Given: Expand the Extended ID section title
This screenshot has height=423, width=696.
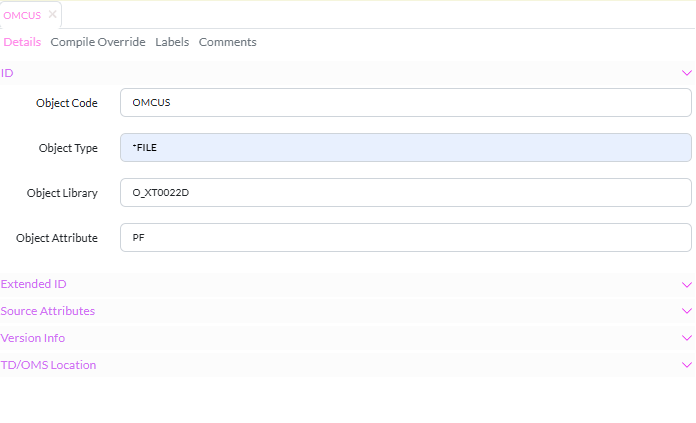Looking at the screenshot, I should click(33, 285).
